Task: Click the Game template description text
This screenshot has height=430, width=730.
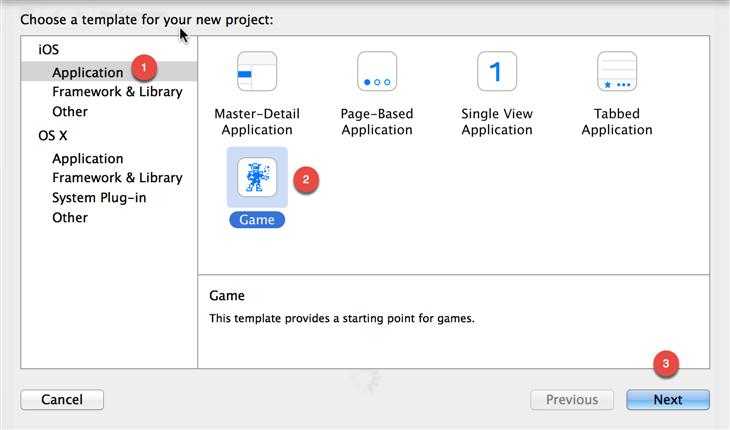Action: pos(342,318)
